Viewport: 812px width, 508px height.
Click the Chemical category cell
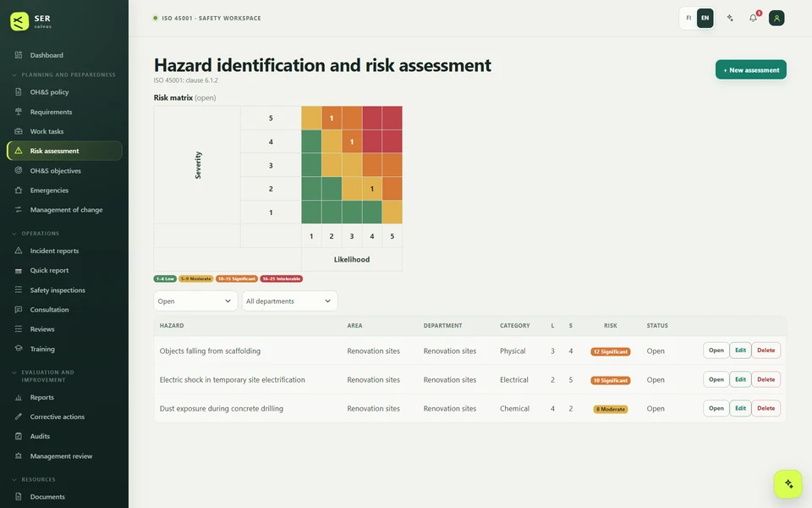click(514, 408)
